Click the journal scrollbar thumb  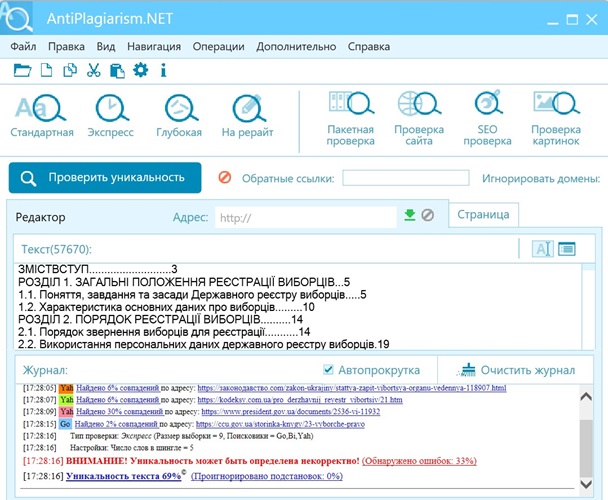586,447
